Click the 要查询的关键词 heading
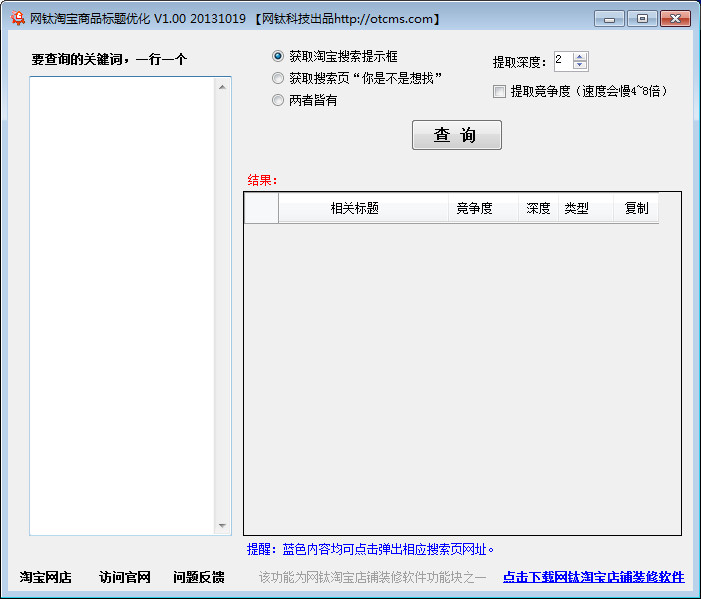 pyautogui.click(x=109, y=59)
